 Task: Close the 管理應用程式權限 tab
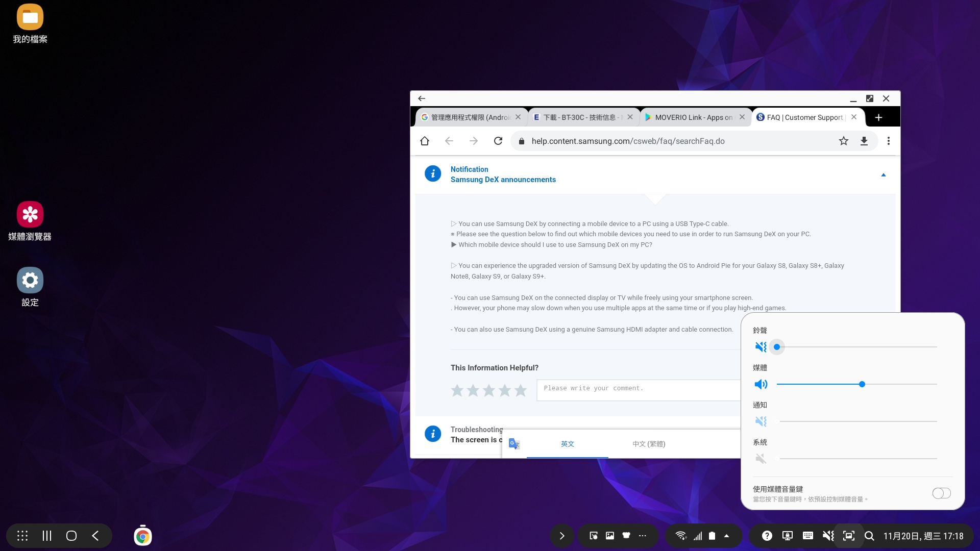tap(518, 117)
